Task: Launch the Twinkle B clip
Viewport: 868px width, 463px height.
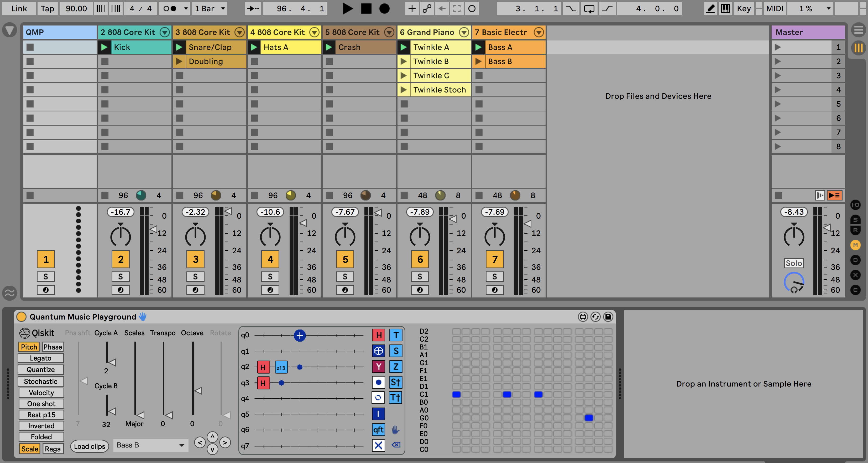Action: (x=403, y=61)
